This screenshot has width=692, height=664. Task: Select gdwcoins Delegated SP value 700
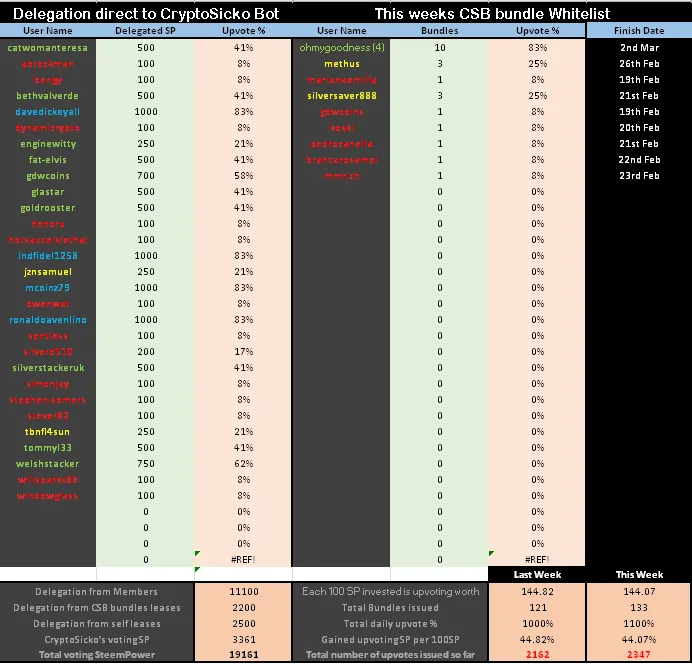[x=146, y=176]
